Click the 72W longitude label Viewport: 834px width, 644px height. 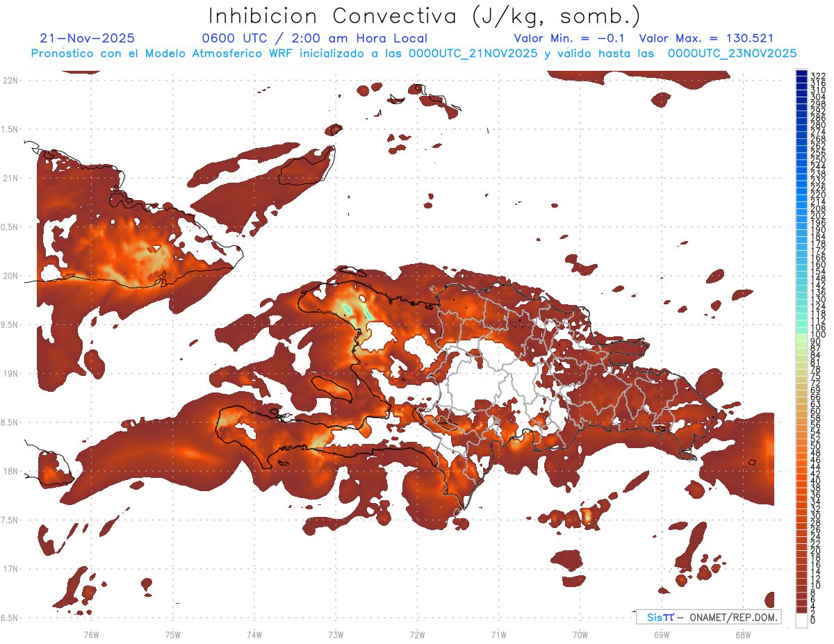[x=417, y=634]
